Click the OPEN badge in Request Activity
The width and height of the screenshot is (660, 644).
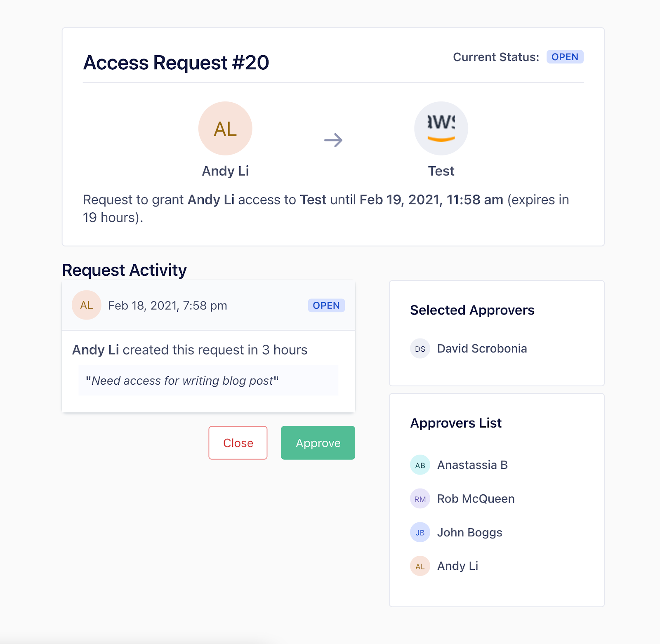[x=326, y=305]
